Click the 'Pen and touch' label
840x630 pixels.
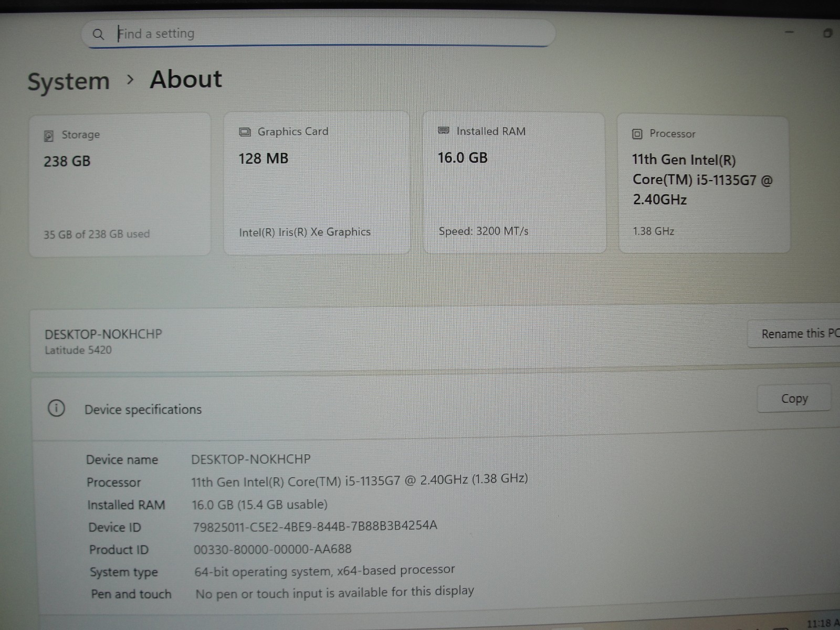131,594
